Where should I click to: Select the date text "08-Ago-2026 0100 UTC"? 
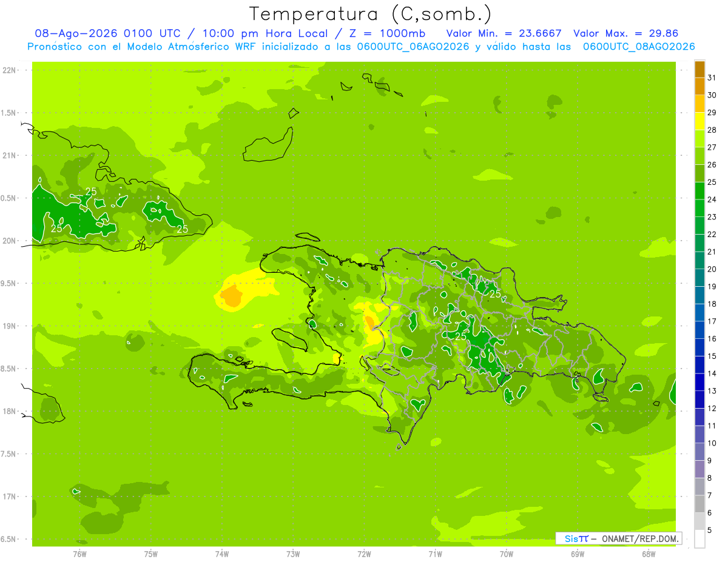pos(107,34)
